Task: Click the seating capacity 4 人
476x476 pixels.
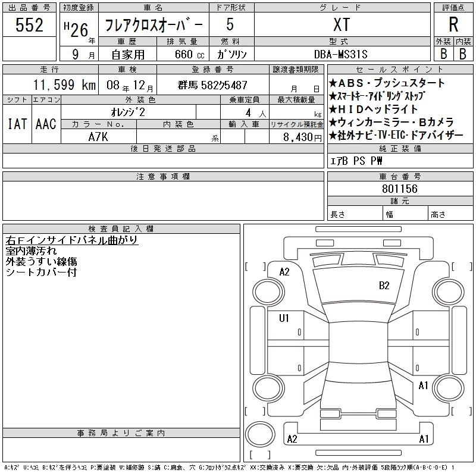Action: click(256, 113)
